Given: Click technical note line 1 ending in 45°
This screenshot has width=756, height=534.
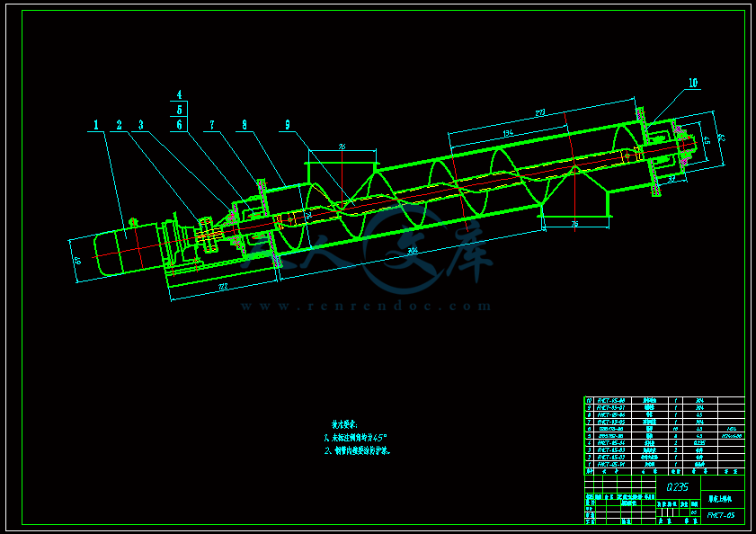Looking at the screenshot, I should [355, 438].
